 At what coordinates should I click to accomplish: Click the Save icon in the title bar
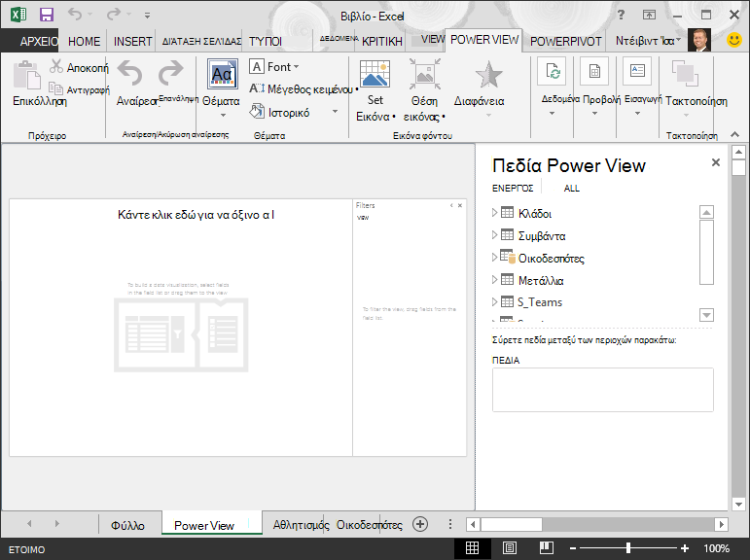pos(47,15)
